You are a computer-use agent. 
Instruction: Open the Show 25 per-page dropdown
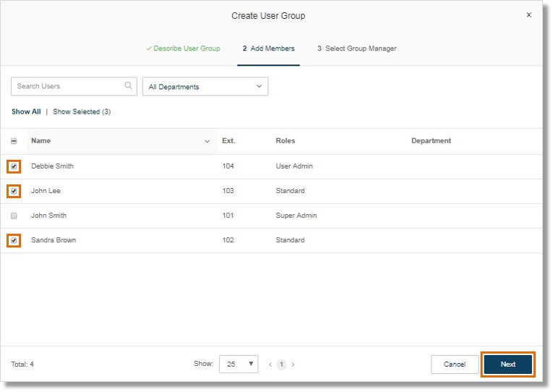point(239,364)
